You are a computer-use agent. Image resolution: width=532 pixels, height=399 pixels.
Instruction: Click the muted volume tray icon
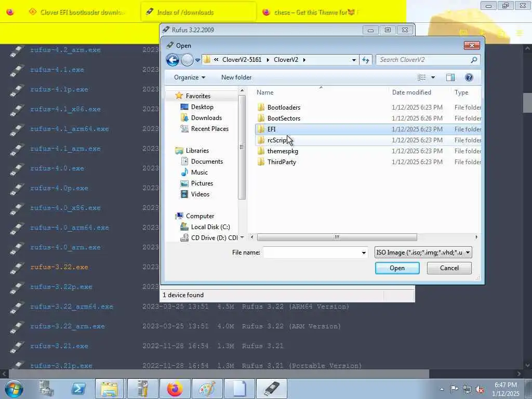pos(480,390)
